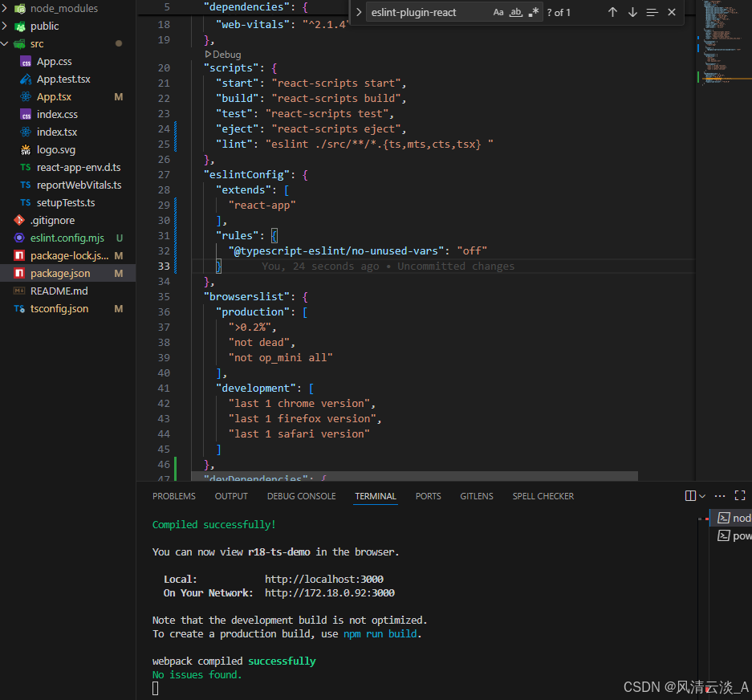
Task: Click the App.css file type icon
Action: pyautogui.click(x=26, y=62)
